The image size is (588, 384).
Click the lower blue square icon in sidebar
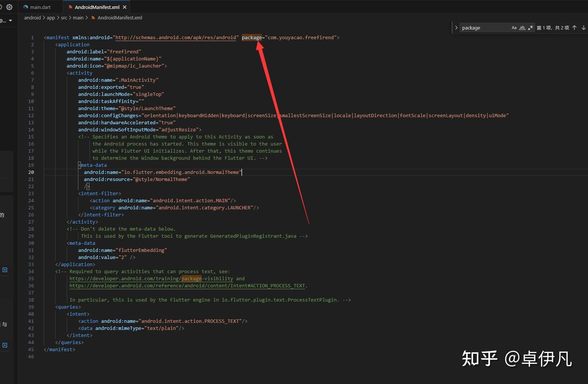pos(5,345)
